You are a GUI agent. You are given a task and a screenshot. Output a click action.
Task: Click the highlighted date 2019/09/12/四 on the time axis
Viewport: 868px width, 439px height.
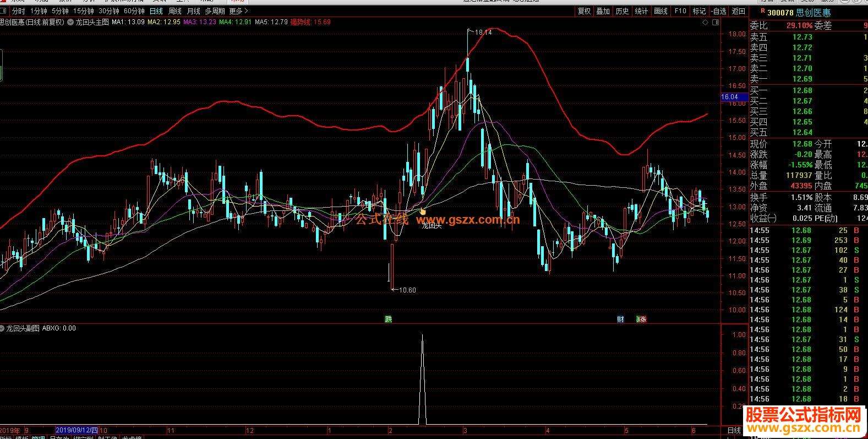click(x=77, y=430)
